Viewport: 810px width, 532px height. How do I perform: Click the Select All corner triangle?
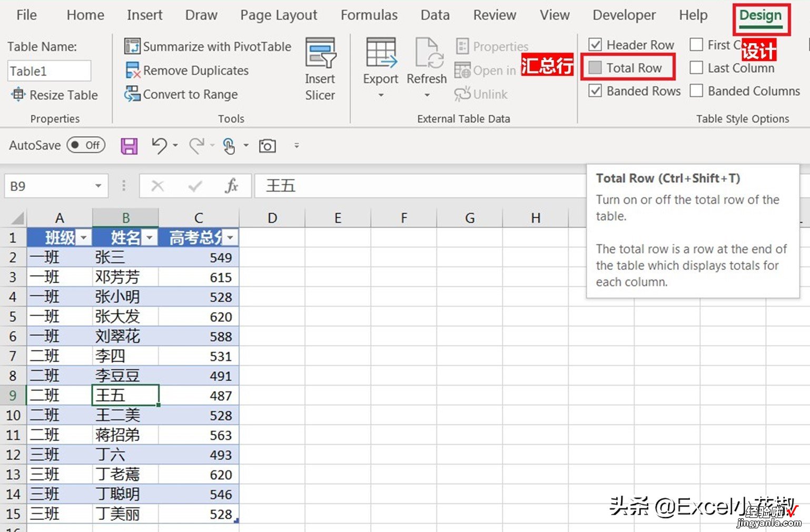[x=17, y=218]
